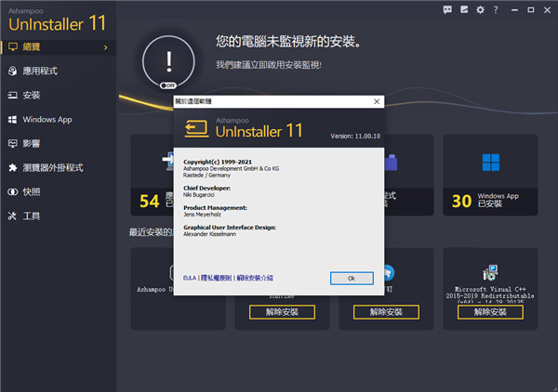Open the 快照 menu item
This screenshot has height=392, width=558.
coord(59,192)
